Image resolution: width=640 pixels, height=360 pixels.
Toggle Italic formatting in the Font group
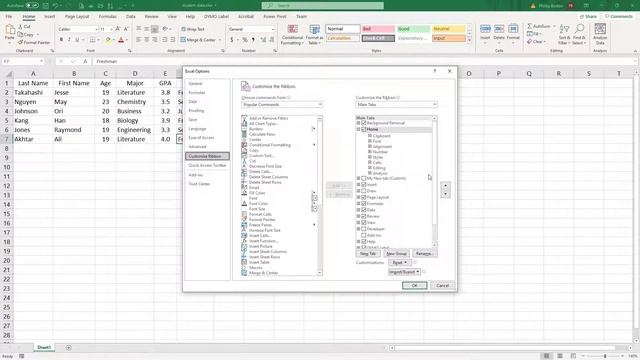[x=69, y=40]
